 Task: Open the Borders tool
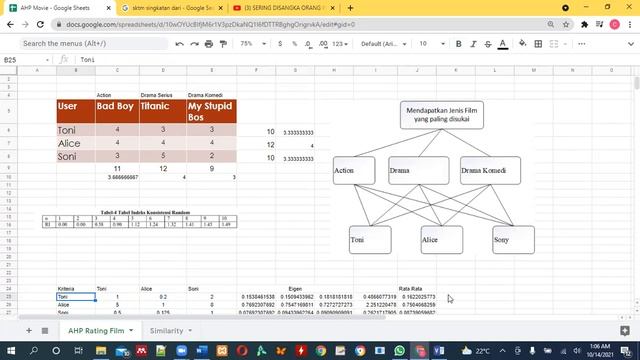click(x=538, y=44)
